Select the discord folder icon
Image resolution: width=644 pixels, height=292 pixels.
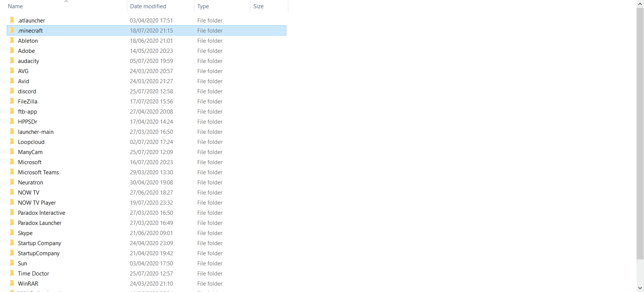click(12, 91)
